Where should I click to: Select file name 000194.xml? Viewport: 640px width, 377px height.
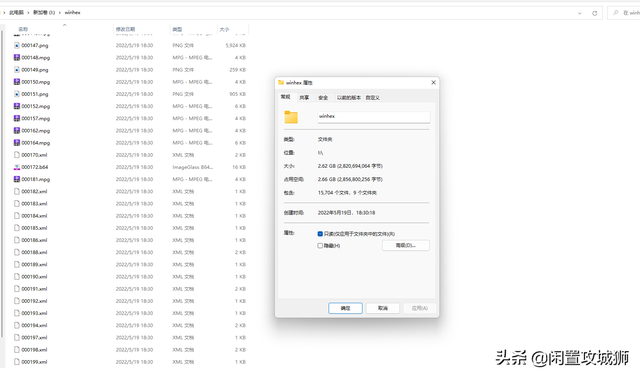click(34, 326)
